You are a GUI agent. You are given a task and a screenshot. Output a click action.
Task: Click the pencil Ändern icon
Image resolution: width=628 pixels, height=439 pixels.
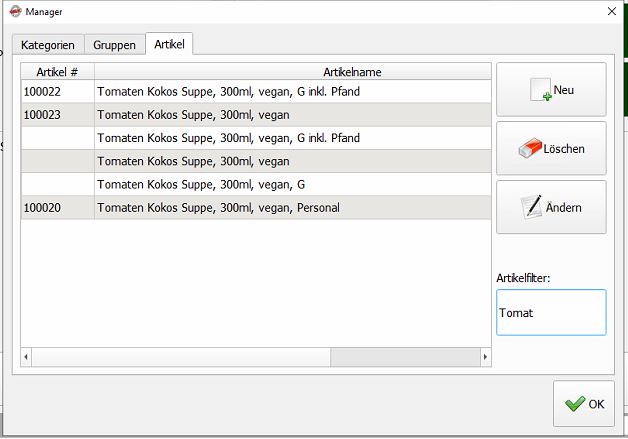[x=531, y=207]
